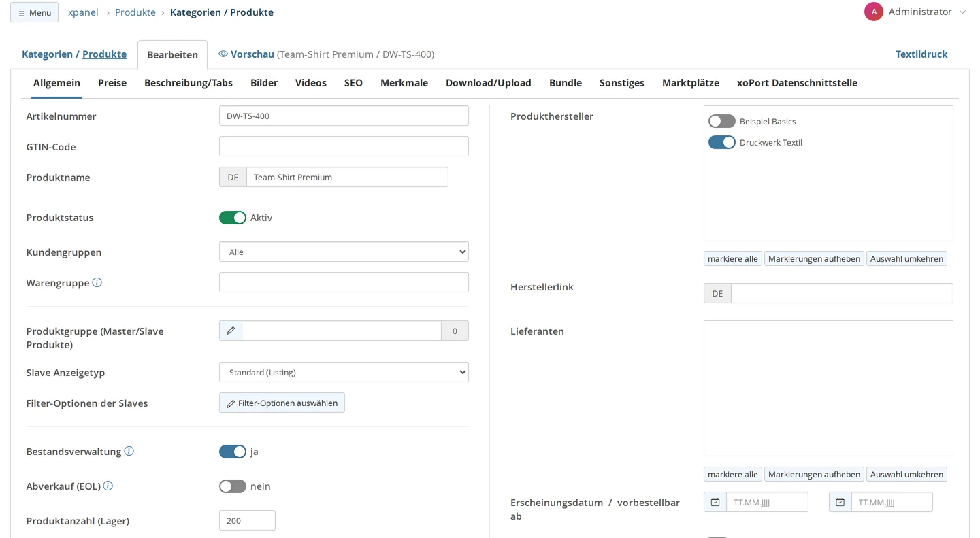Open calendar icon for Erscheinungsdatum

tap(715, 502)
